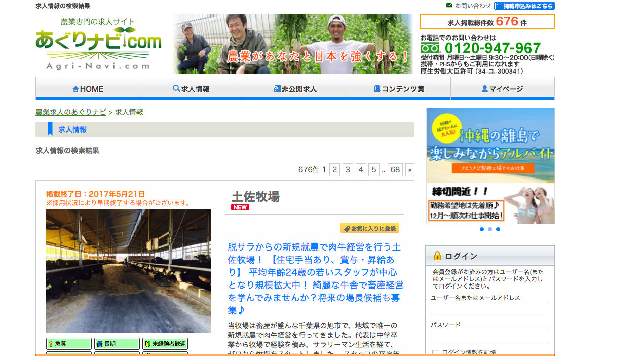The image size is (644, 356).
Task: Open the コンテンツ集 navigation tab
Action: [x=399, y=88]
